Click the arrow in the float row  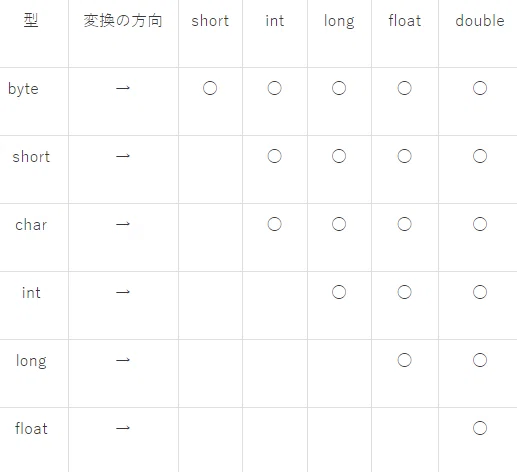tap(123, 428)
